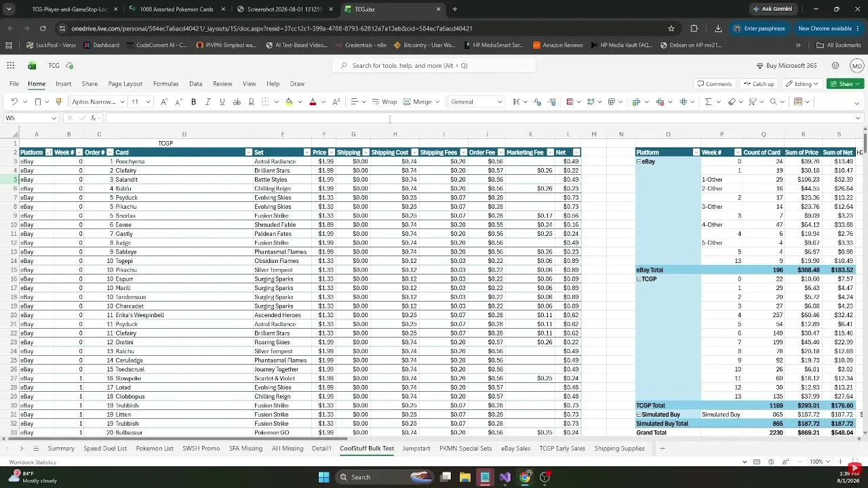
Task: Click in the search box for tools and help
Action: point(434,66)
